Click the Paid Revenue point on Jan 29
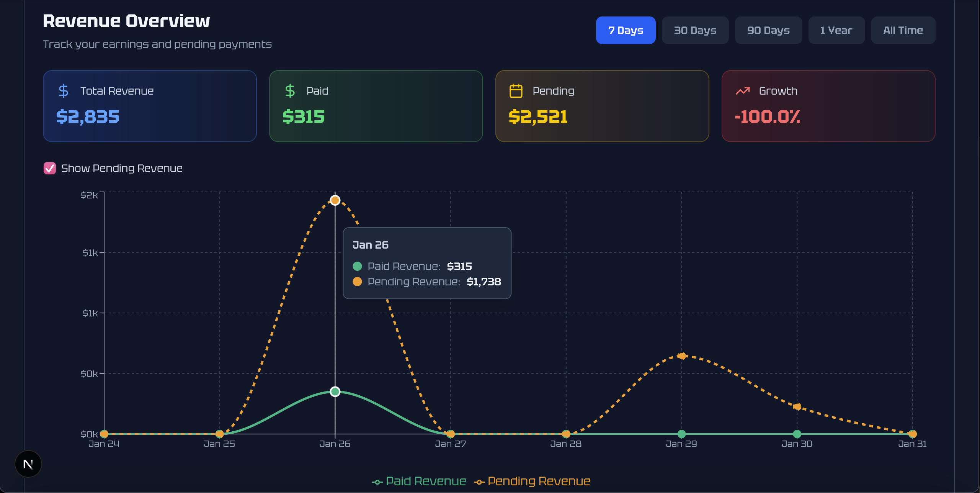This screenshot has height=493, width=980. (x=681, y=434)
